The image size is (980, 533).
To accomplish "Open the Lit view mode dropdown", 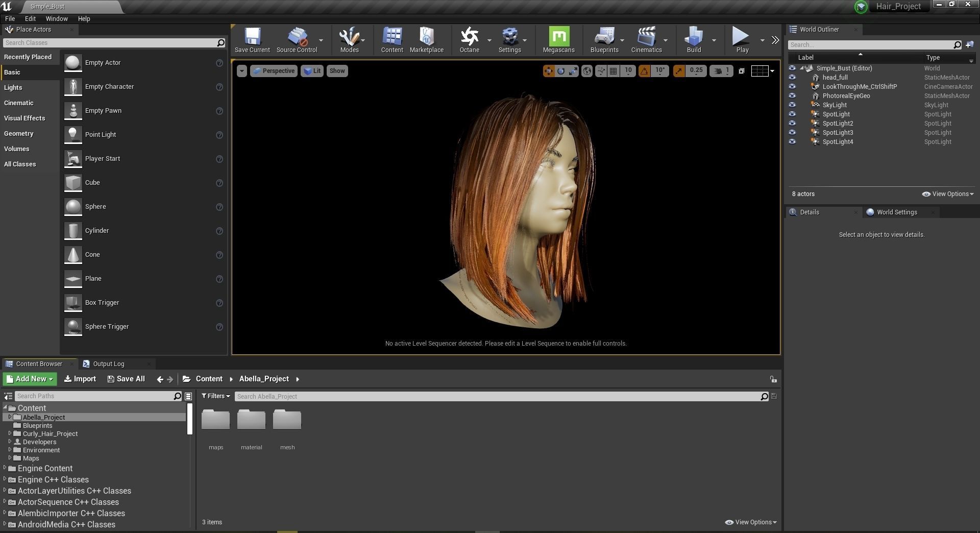I will coord(312,71).
